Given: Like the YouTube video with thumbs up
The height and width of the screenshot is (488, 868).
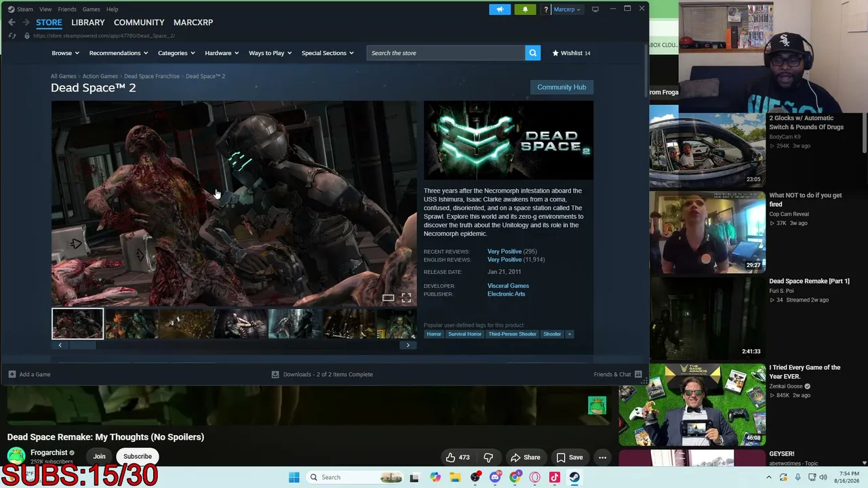Looking at the screenshot, I should [458, 457].
